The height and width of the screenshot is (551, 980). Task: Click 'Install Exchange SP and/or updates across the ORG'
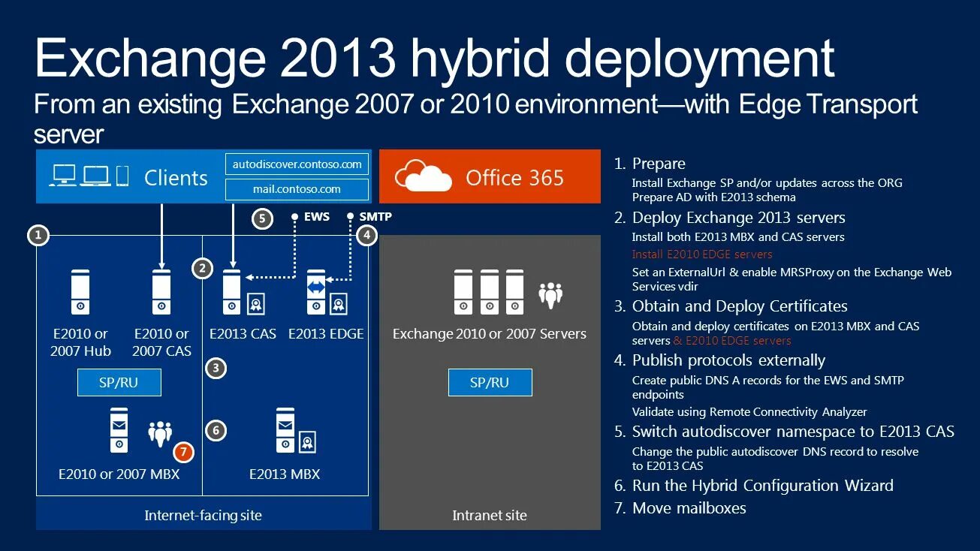pyautogui.click(x=767, y=182)
